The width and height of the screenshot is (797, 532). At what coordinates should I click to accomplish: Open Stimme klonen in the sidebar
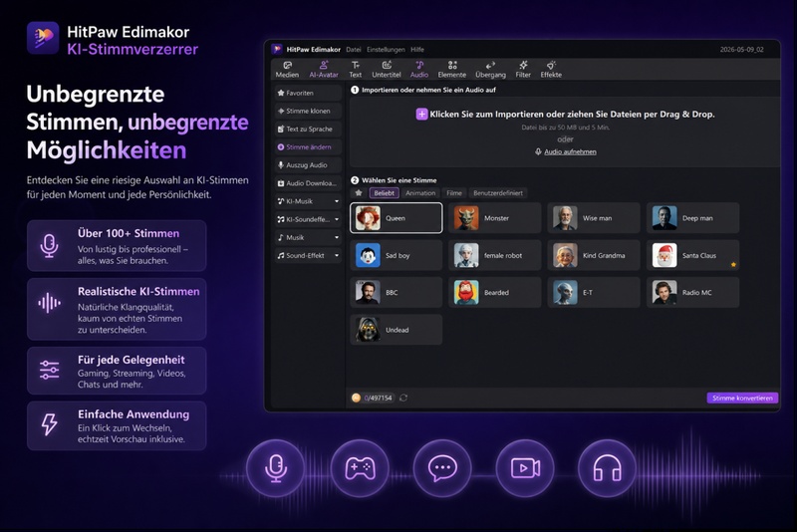(x=308, y=111)
